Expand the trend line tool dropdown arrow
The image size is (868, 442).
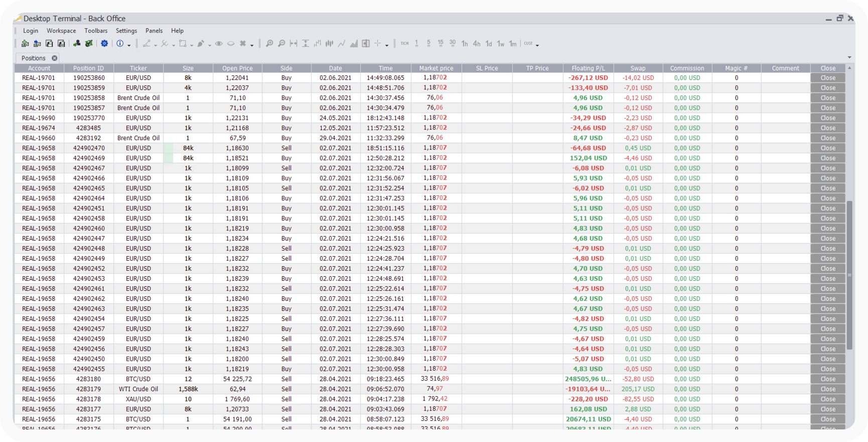click(156, 45)
